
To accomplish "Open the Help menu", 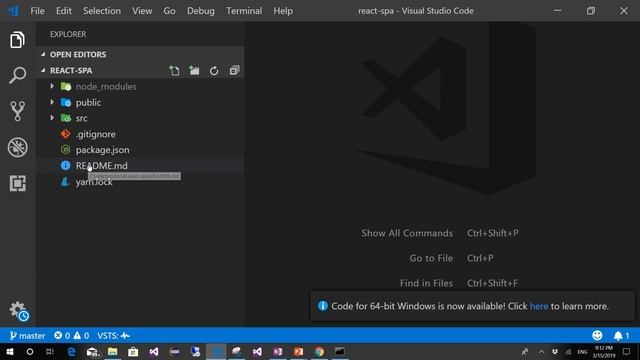I will (x=283, y=11).
